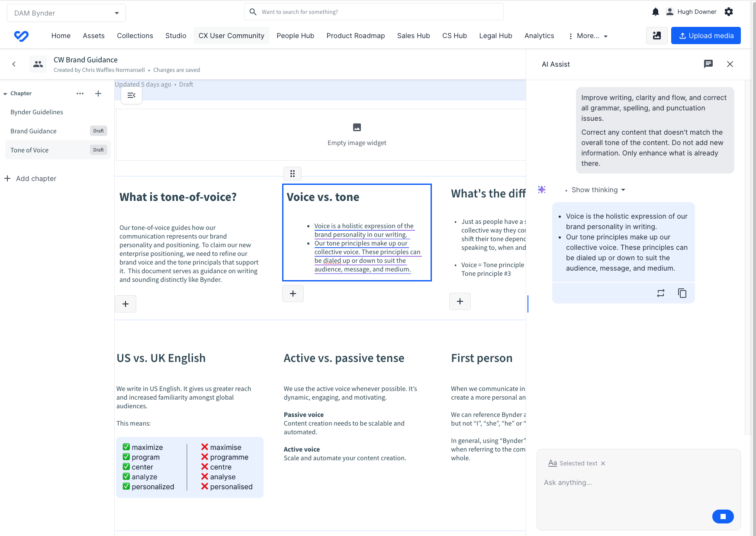Open the Collections menu item

coord(135,36)
